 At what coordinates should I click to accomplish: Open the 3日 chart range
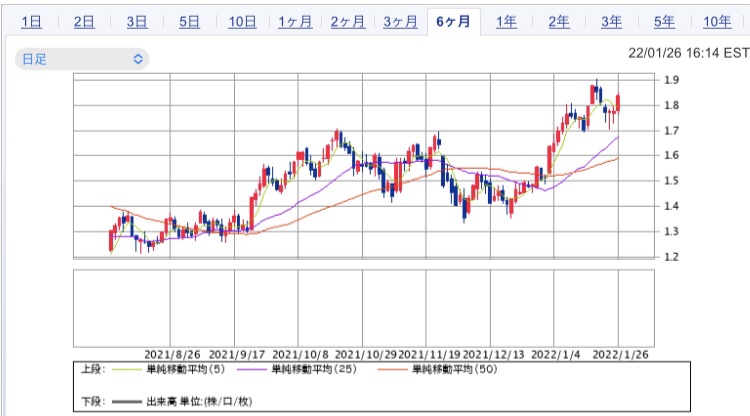point(137,22)
